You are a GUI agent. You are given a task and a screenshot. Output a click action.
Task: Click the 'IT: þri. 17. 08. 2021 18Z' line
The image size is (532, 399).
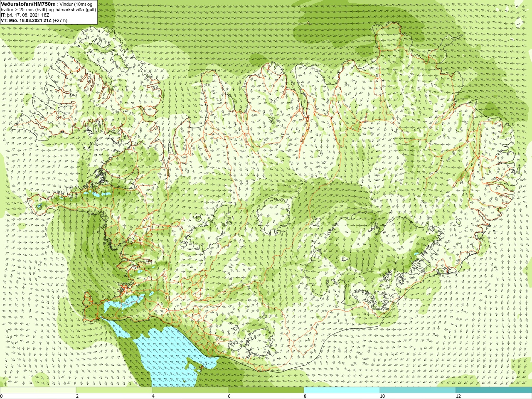(25, 15)
